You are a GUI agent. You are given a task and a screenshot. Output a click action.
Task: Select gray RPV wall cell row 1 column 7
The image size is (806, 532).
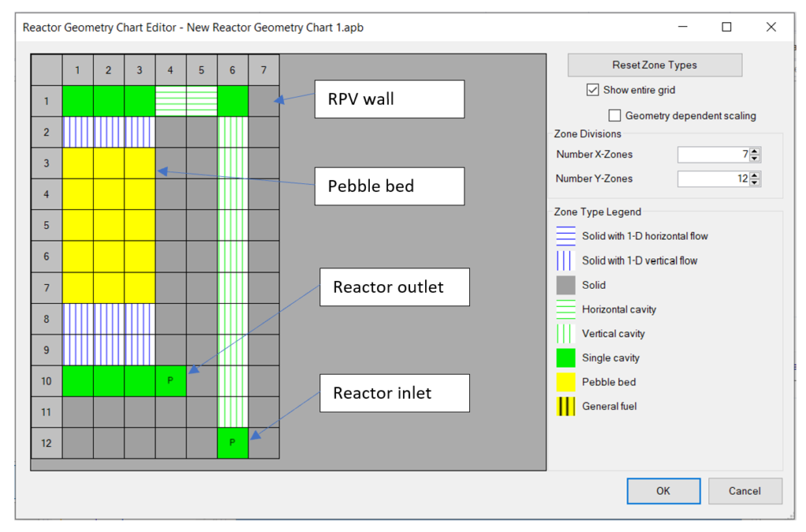pos(264,102)
